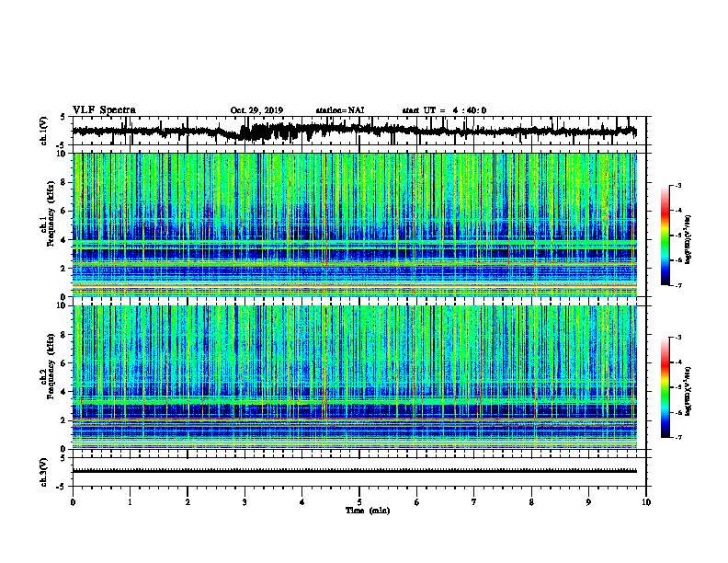
Task: Click the ch.1 spectrogram color scale bar
Action: tap(665, 236)
